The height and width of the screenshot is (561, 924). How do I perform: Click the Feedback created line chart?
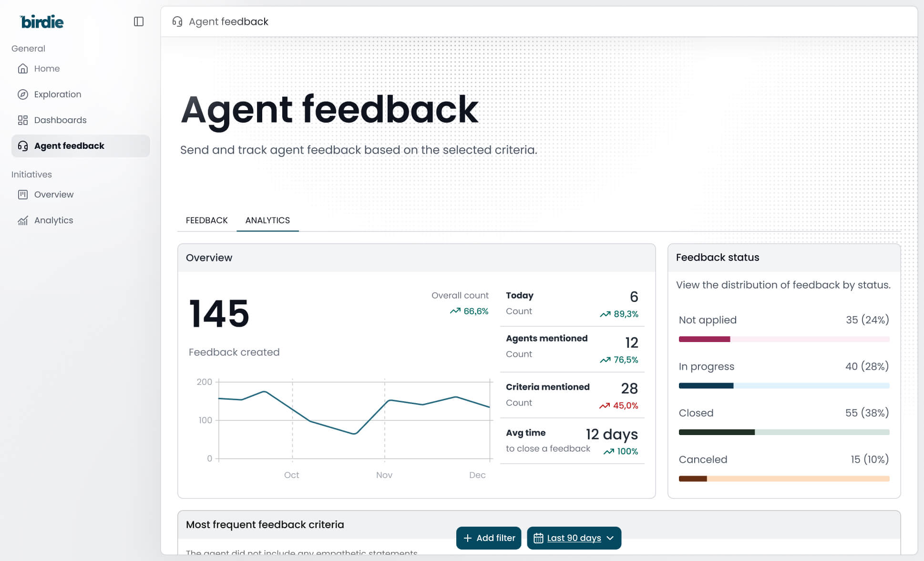click(x=354, y=420)
